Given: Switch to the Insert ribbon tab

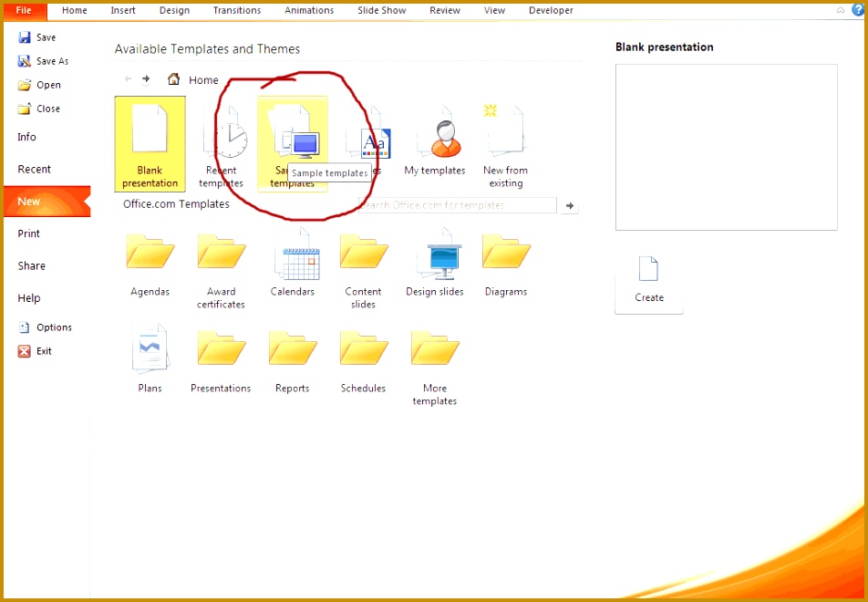Looking at the screenshot, I should click(123, 11).
